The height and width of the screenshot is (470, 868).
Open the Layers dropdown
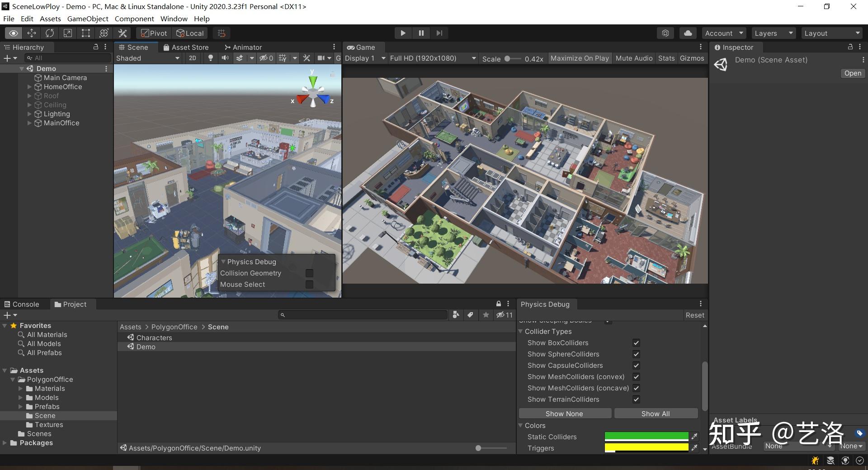point(774,33)
